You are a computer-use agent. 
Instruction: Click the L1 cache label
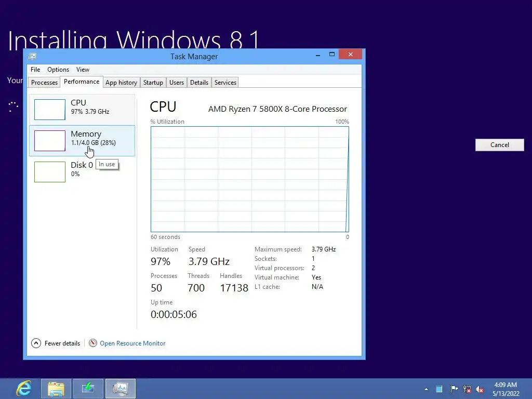click(267, 287)
